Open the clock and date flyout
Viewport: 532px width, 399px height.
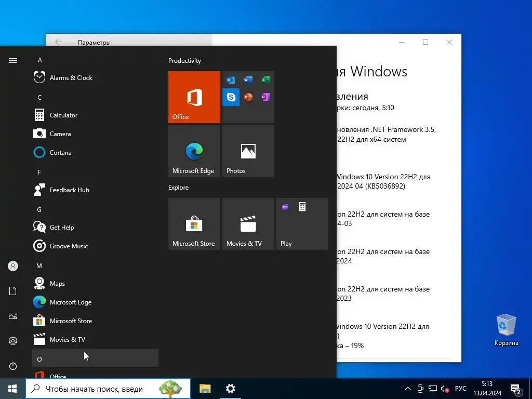(x=487, y=389)
